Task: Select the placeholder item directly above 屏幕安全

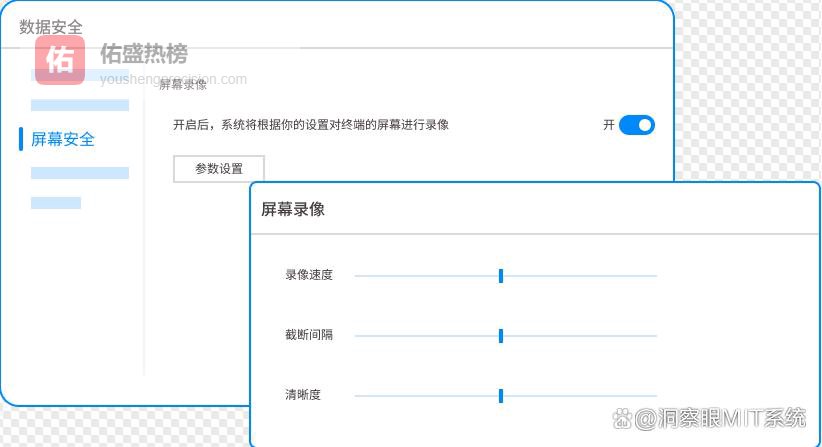Action: (x=80, y=105)
